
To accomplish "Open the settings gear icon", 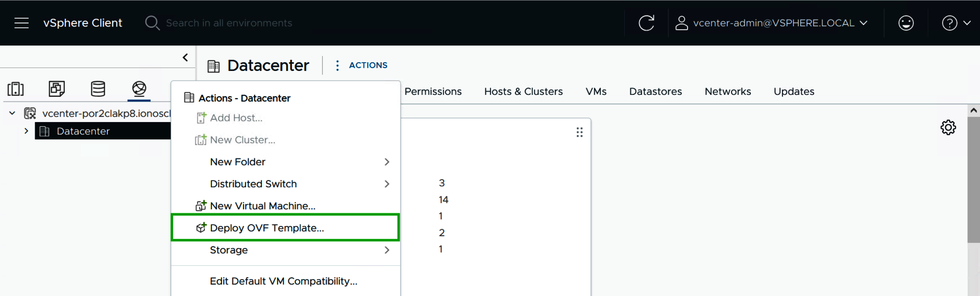I will click(x=948, y=128).
